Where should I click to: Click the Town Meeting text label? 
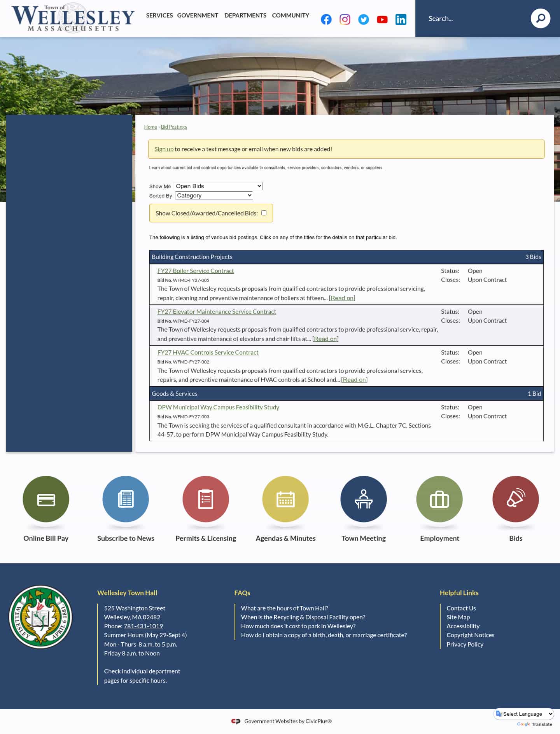click(364, 538)
